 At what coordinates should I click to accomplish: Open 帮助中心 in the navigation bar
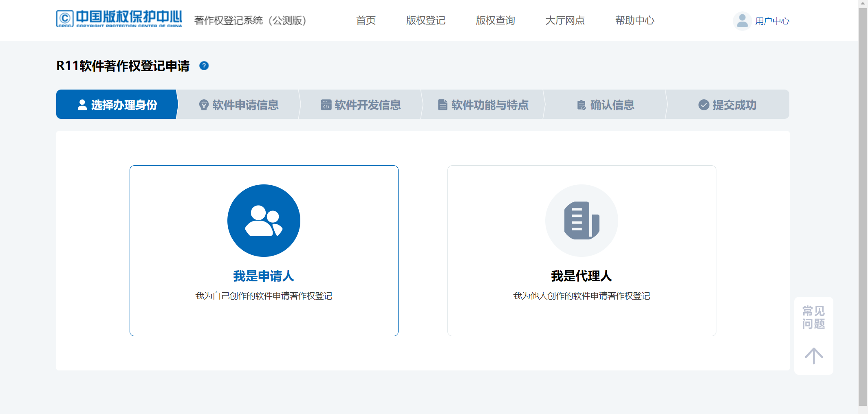tap(635, 20)
